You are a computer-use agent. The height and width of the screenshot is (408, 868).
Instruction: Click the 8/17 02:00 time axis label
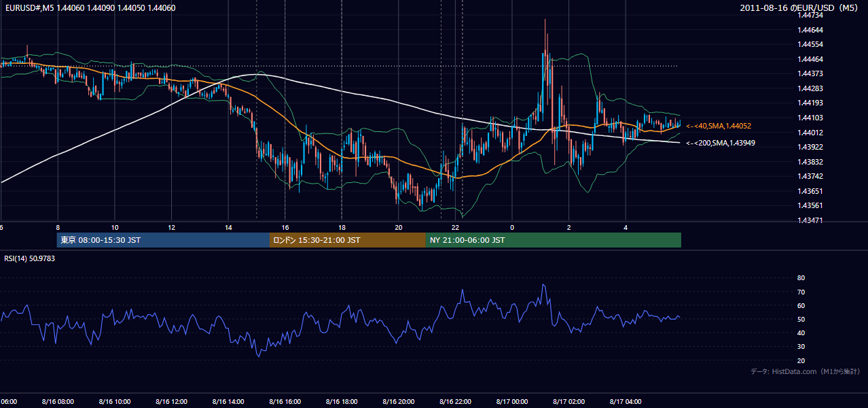[569, 401]
